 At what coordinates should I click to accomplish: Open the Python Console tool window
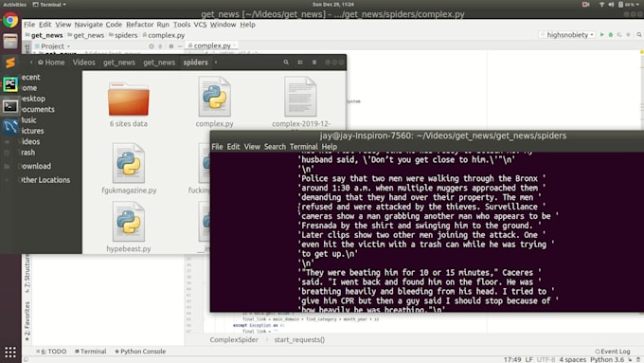[140, 352]
